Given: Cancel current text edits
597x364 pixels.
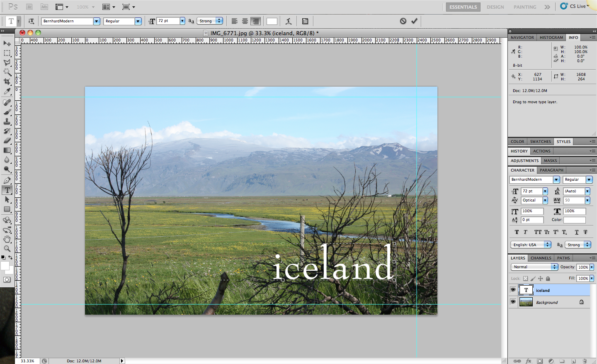Looking at the screenshot, I should pyautogui.click(x=403, y=21).
